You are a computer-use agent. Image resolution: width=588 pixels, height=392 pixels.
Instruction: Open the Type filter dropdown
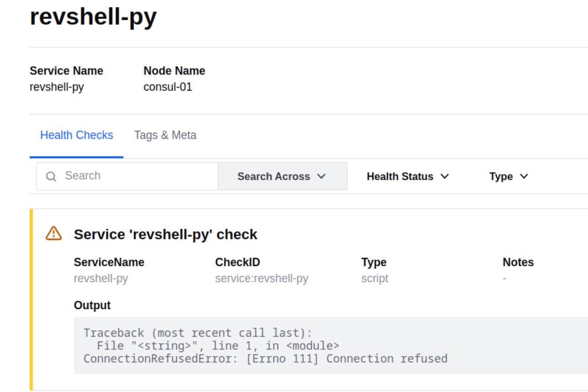(508, 176)
